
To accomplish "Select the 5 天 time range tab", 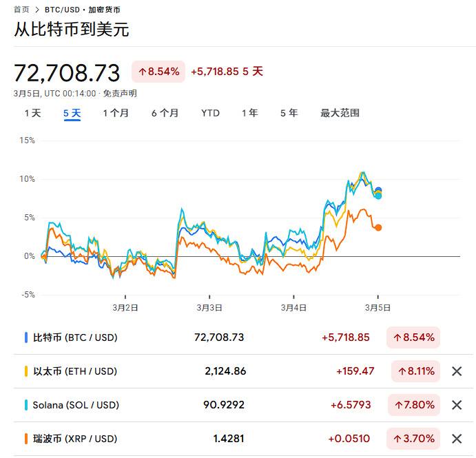I will pos(72,113).
